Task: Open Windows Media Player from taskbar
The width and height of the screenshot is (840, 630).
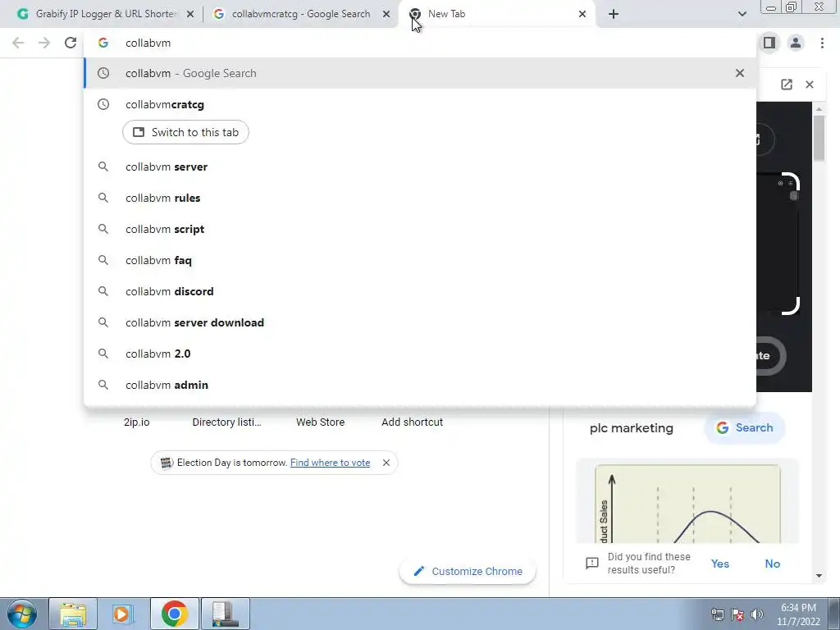Action: click(123, 614)
